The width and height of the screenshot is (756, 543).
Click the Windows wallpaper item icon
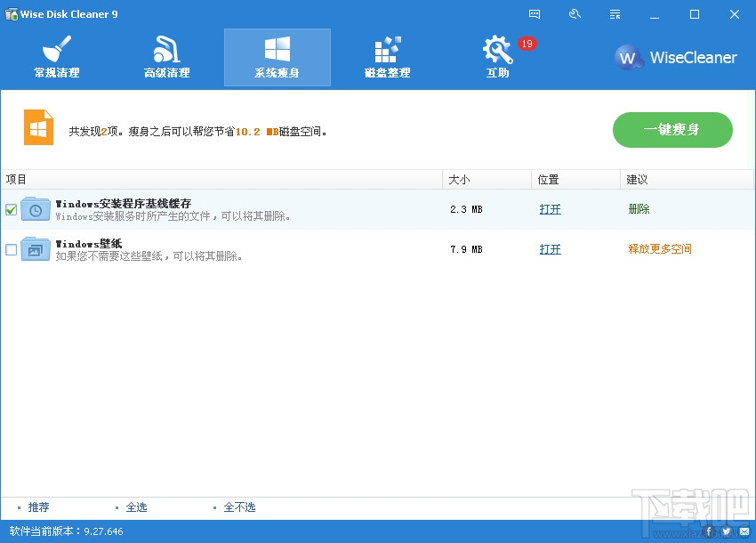pyautogui.click(x=35, y=249)
